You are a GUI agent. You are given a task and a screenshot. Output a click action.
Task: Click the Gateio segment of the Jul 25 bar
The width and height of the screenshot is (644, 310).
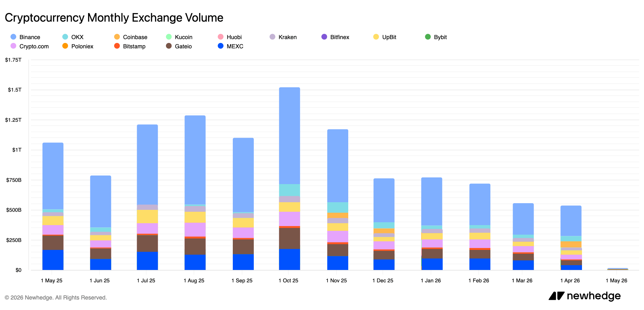(147, 244)
